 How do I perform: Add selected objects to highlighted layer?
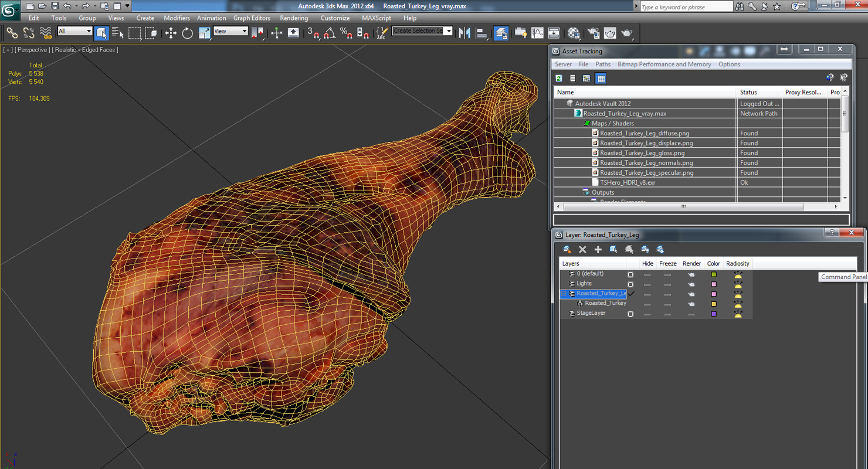(x=598, y=250)
